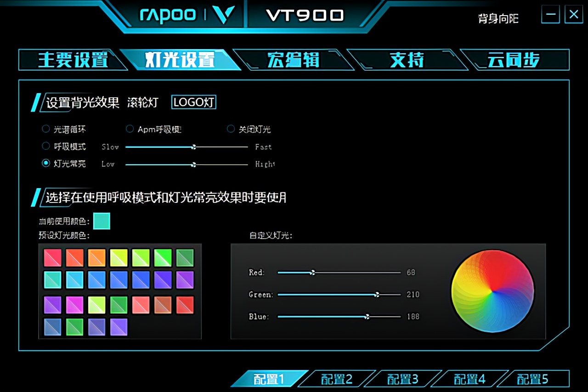Click the 当前使用颜色 color swatch
The width and height of the screenshot is (588, 392).
102,221
